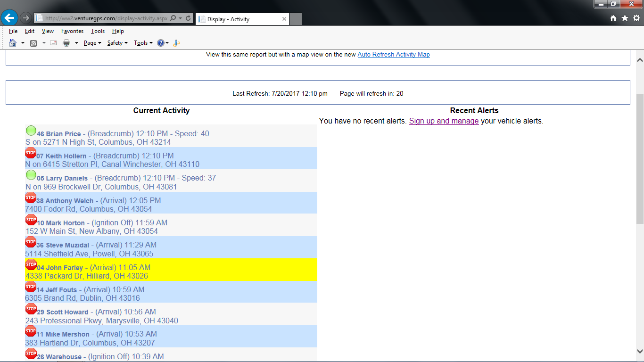The height and width of the screenshot is (362, 644).
Task: Click the Home icon in command bar
Action: tap(13, 43)
